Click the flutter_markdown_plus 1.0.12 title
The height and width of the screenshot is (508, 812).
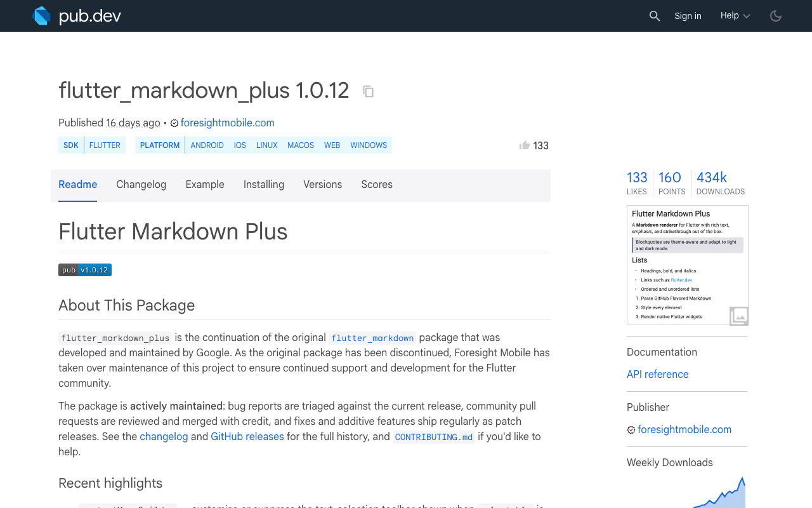pyautogui.click(x=204, y=91)
